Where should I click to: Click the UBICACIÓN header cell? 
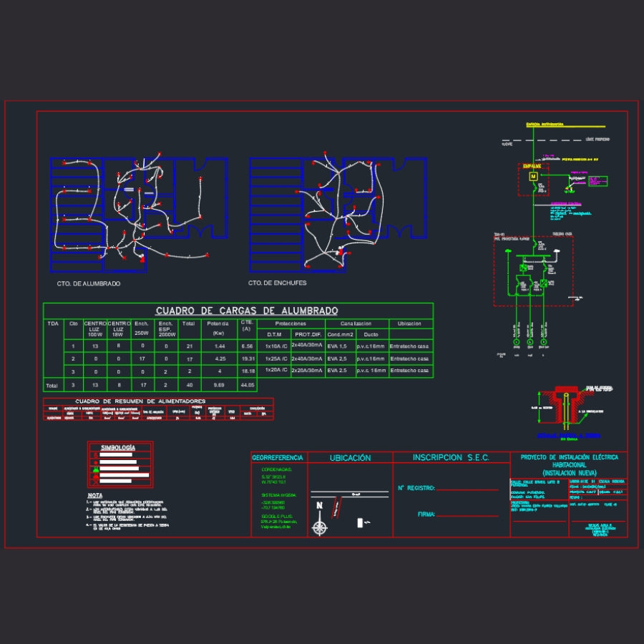[350, 458]
